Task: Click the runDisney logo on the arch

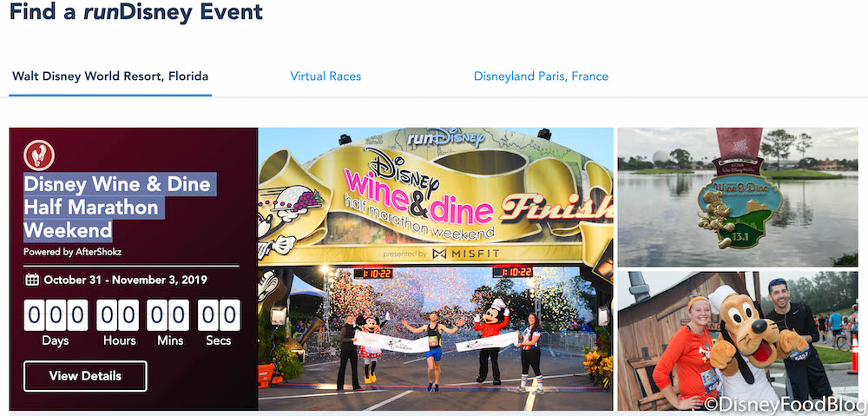Action: (445, 138)
